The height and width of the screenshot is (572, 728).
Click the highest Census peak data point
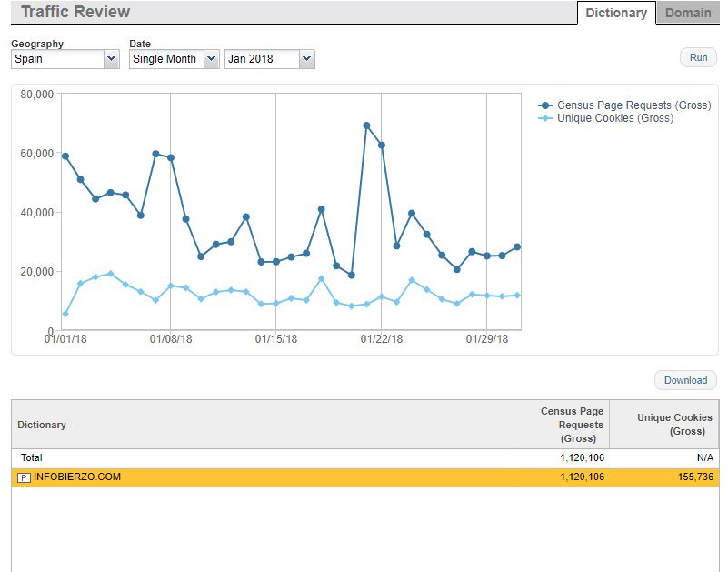tap(366, 125)
